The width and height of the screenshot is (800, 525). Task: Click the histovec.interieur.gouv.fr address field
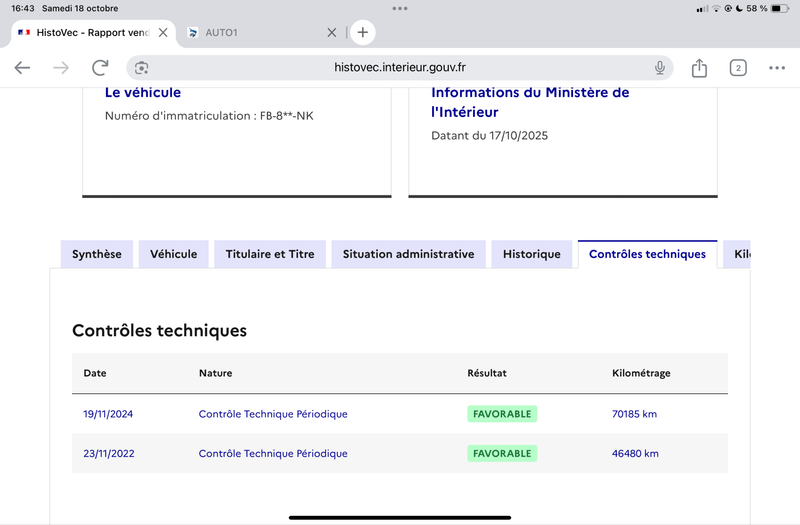click(x=400, y=68)
